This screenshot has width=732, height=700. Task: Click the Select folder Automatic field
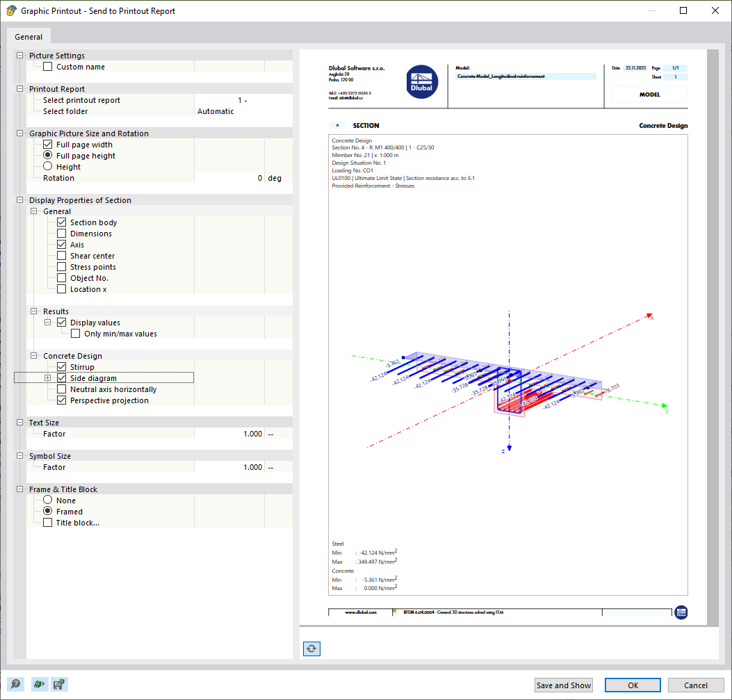[243, 111]
